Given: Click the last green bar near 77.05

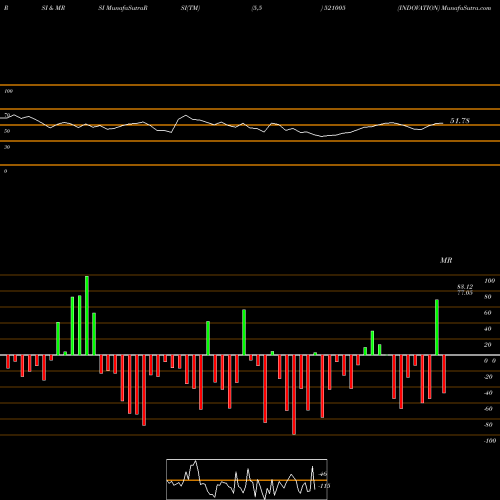Looking at the screenshot, I should point(437,327).
